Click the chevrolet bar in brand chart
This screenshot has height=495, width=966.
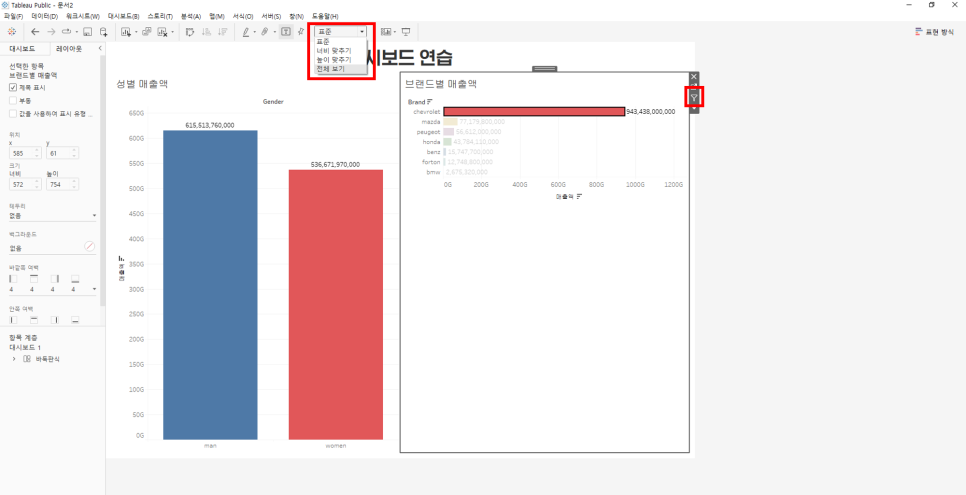click(534, 112)
